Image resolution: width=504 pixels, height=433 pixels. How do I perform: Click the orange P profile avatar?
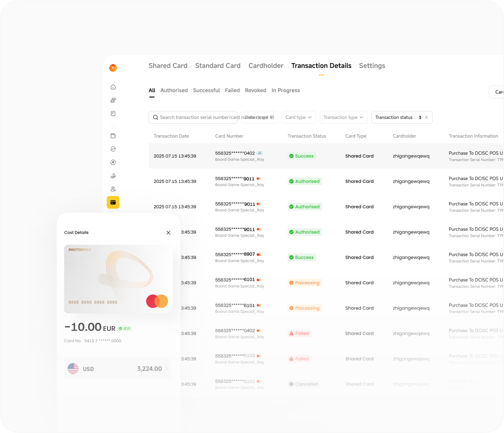(x=113, y=68)
